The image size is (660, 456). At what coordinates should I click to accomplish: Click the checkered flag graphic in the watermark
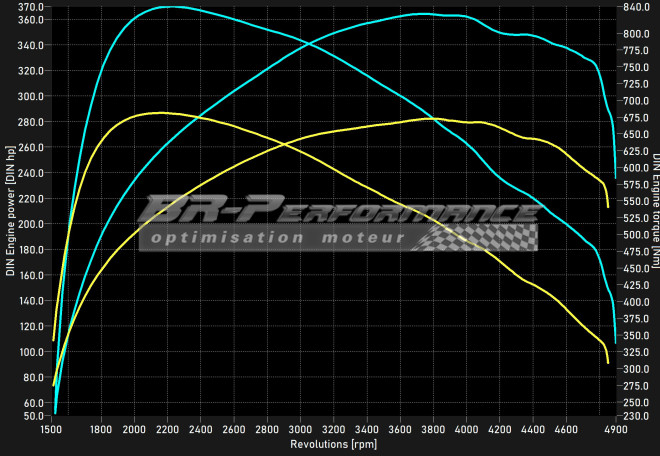475,237
